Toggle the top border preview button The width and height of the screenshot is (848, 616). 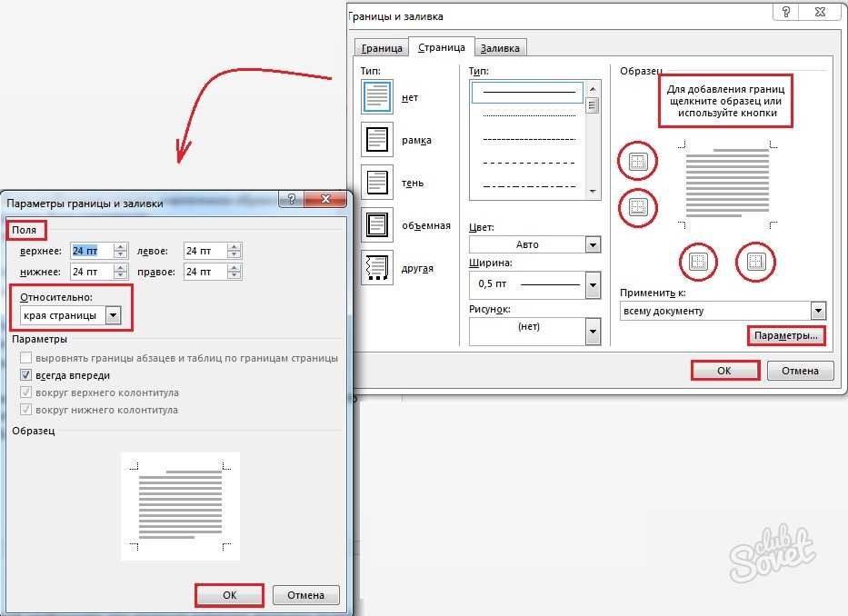point(638,161)
